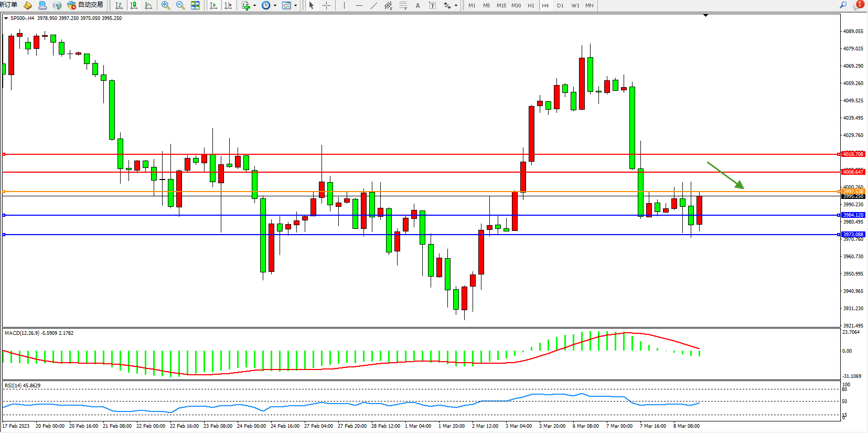Expand the indicators list dropdown arrow
This screenshot has height=433, width=868.
[255, 6]
